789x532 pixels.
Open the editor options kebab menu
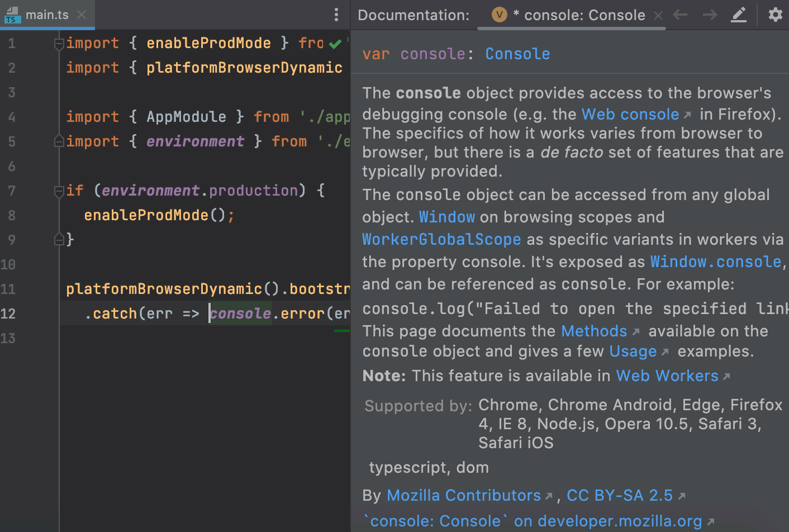pyautogui.click(x=336, y=15)
